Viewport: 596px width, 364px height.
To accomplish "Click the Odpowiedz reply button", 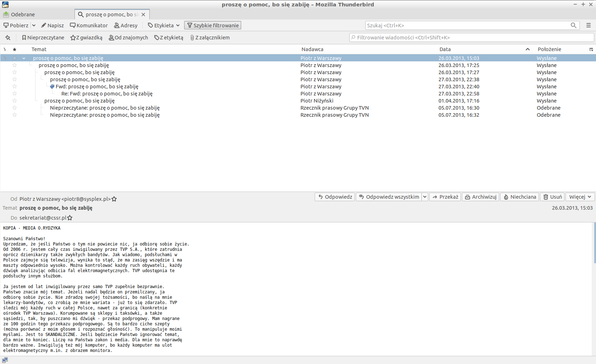I will [335, 197].
